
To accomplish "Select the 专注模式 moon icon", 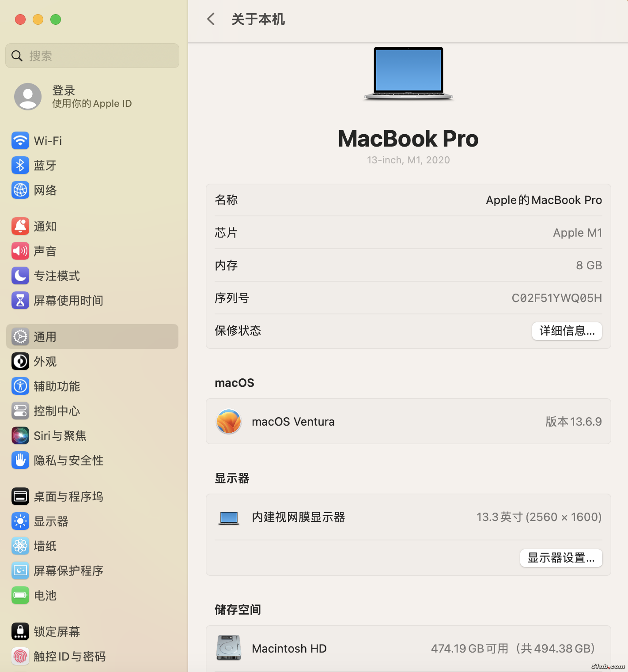I will [20, 276].
